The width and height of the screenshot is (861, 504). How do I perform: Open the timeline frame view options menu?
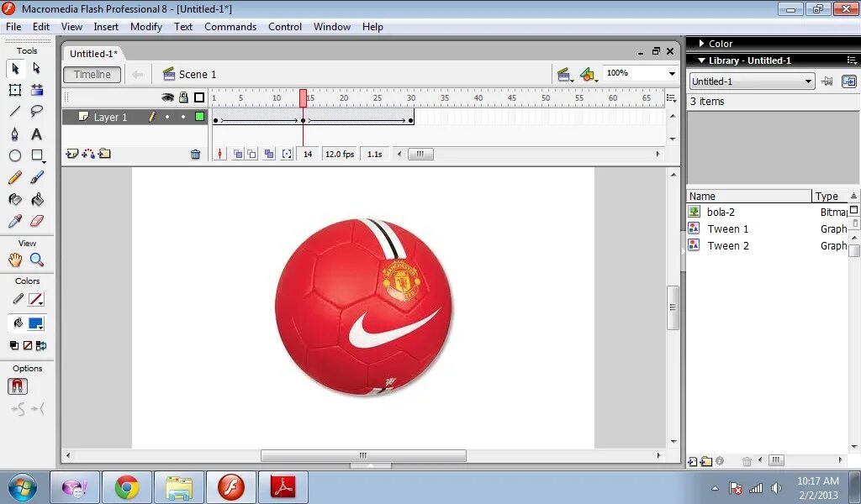click(x=672, y=97)
